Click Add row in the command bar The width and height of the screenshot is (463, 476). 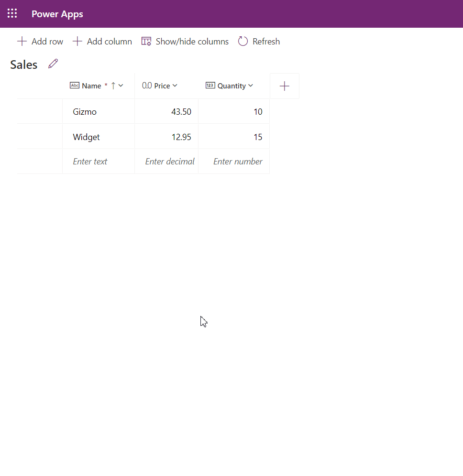40,42
